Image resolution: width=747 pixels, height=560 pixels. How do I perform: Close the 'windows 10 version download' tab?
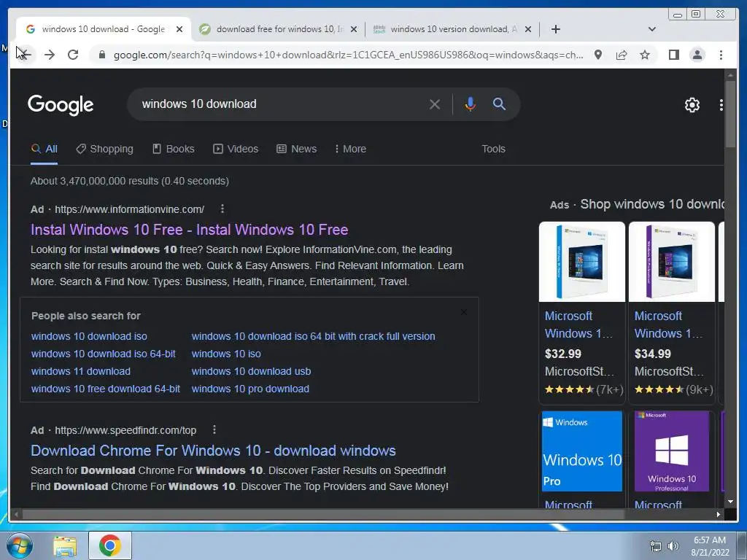click(x=528, y=29)
